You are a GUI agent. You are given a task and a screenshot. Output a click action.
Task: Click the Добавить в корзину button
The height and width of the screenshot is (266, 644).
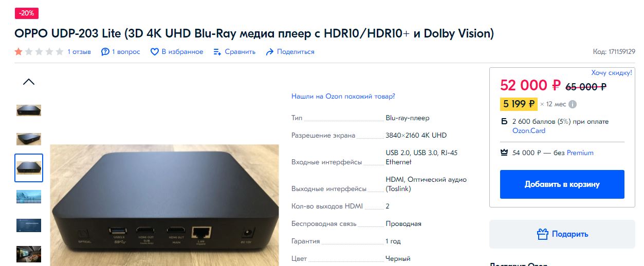tap(562, 184)
